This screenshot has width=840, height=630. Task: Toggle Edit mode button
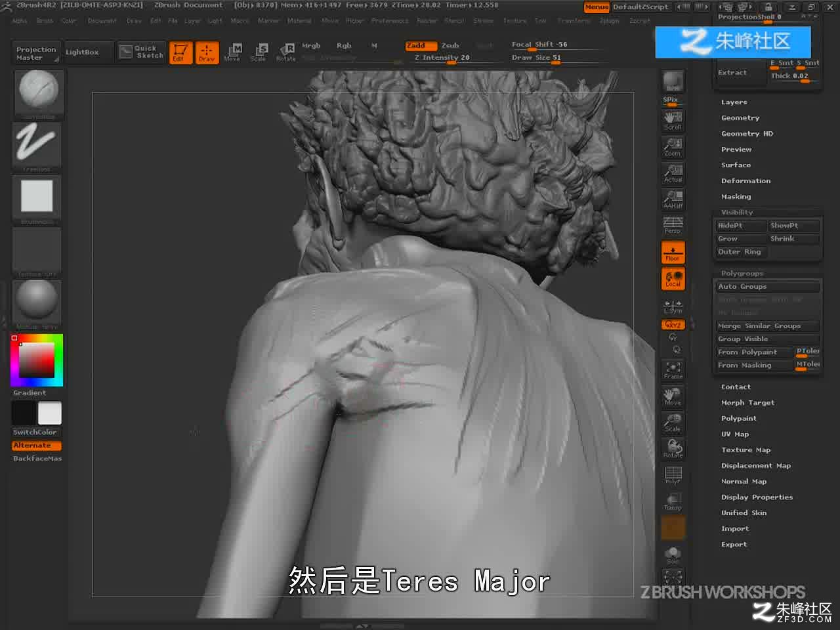[180, 52]
